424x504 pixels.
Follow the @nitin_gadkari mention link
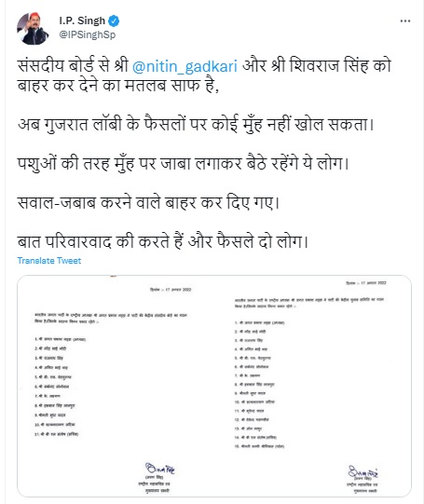(185, 66)
